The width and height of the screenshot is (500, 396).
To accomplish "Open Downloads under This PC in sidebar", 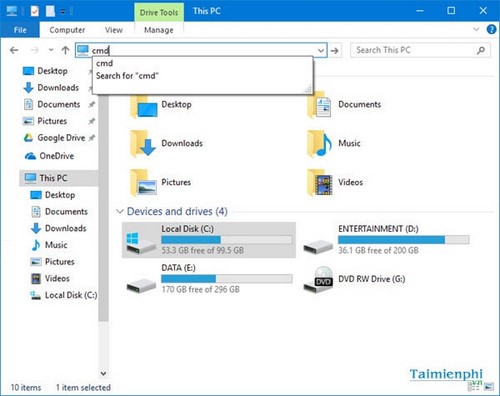I will point(66,228).
